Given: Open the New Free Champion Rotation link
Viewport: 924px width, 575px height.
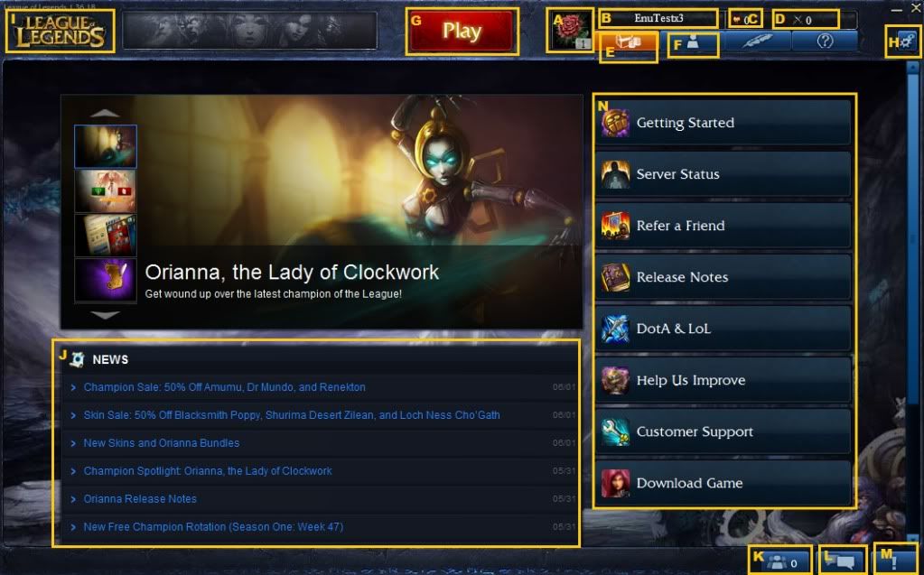Looking at the screenshot, I should click(213, 527).
